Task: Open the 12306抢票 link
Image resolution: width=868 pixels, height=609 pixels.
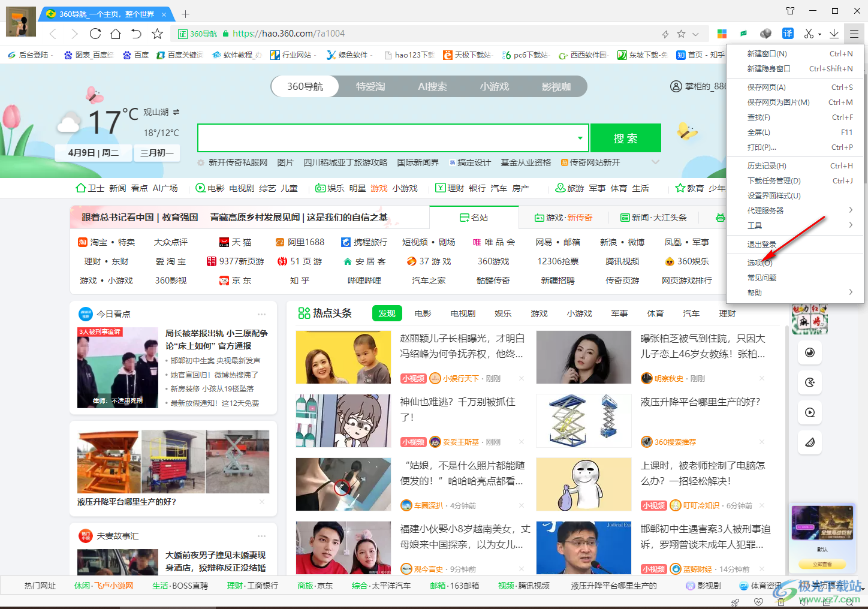Action: coord(558,261)
